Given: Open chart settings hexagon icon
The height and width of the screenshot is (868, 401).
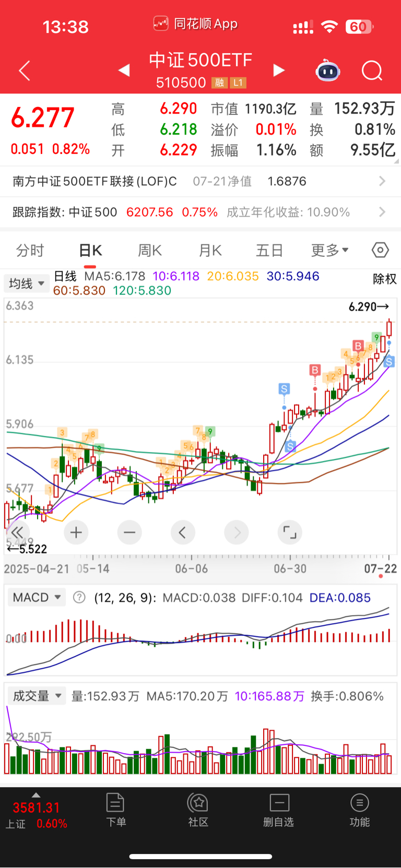Looking at the screenshot, I should (380, 251).
